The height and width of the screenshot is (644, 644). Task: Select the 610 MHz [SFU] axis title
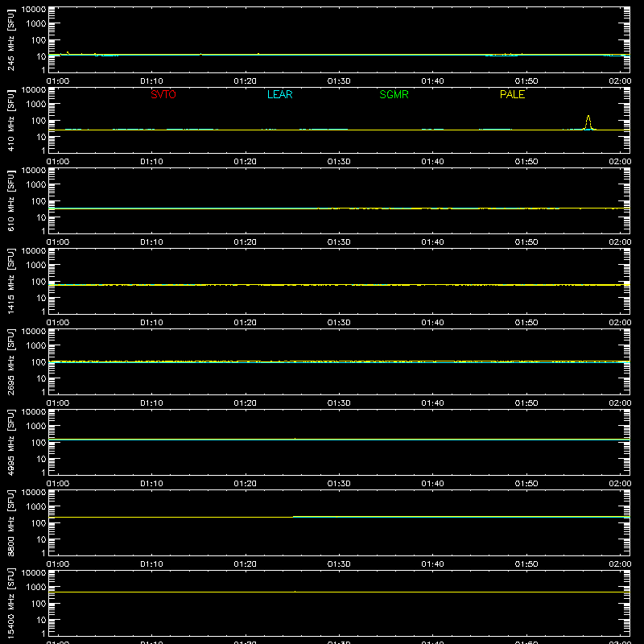tap(10, 200)
